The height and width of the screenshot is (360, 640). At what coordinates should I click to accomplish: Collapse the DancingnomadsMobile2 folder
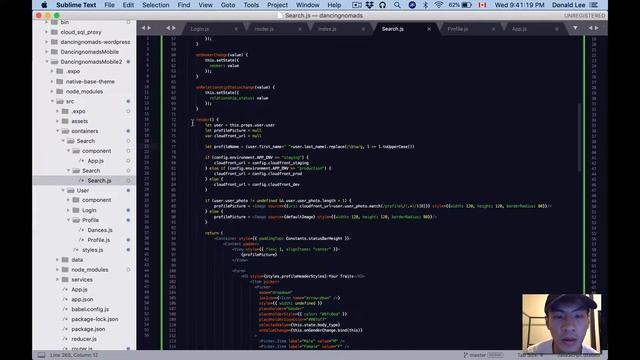click(x=47, y=62)
